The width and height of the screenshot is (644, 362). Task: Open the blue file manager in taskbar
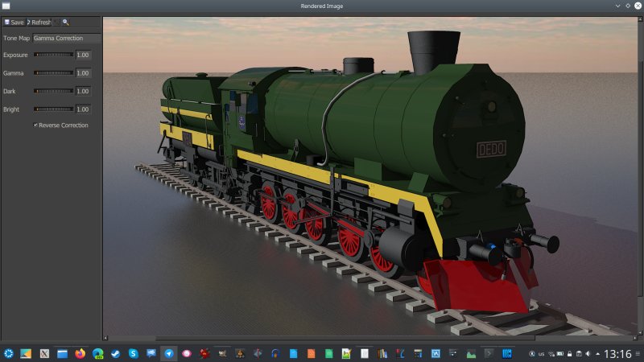[x=63, y=353]
